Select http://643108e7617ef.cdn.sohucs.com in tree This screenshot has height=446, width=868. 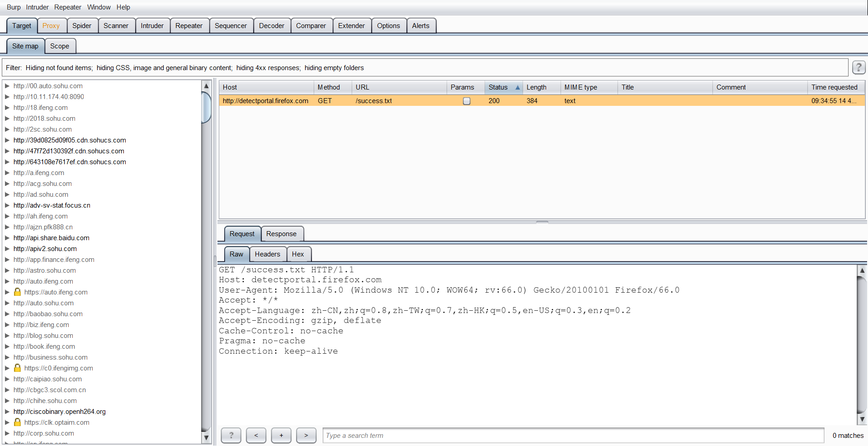(x=70, y=162)
